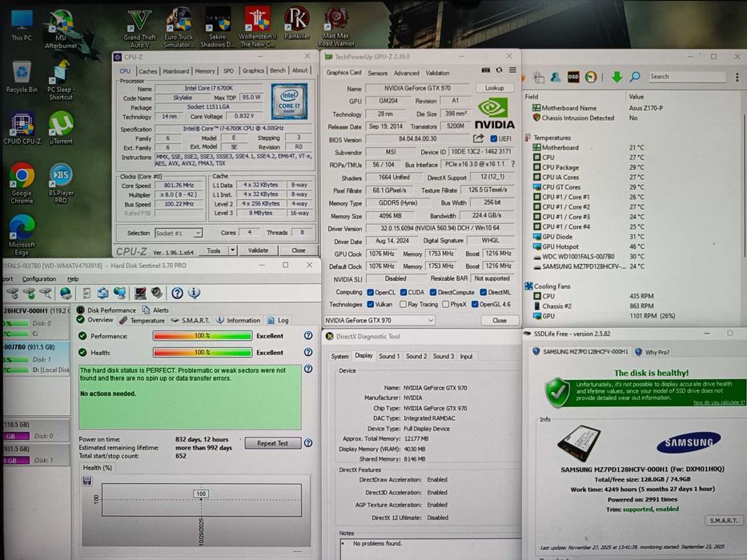
Task: Click the Hard Disk Sentinel info toolbar icon
Action: [x=194, y=294]
